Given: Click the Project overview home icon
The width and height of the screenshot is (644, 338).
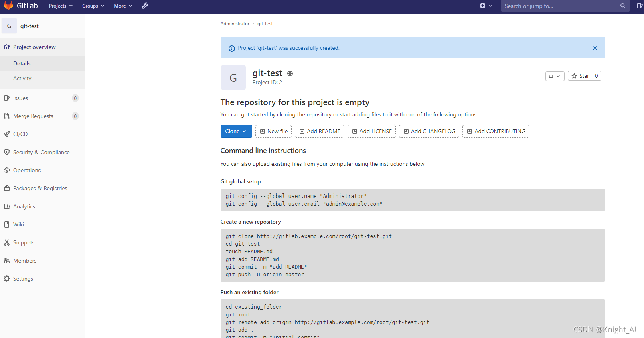Looking at the screenshot, I should coord(7,47).
